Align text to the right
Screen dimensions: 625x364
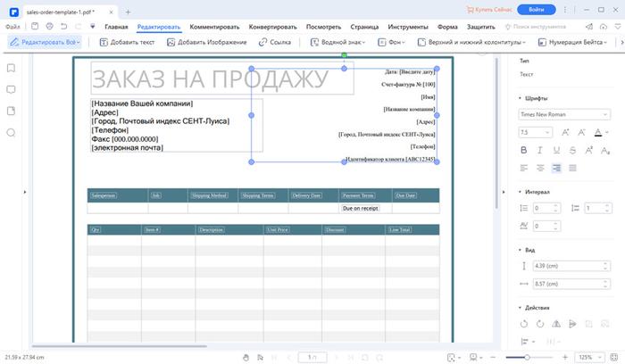click(x=556, y=168)
